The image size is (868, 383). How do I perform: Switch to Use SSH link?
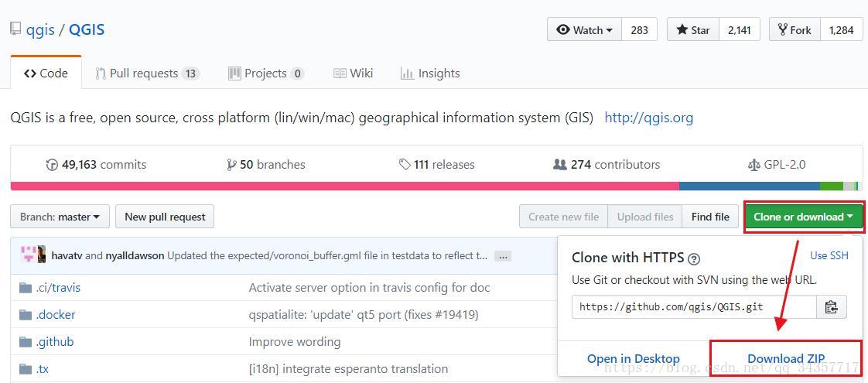point(829,255)
